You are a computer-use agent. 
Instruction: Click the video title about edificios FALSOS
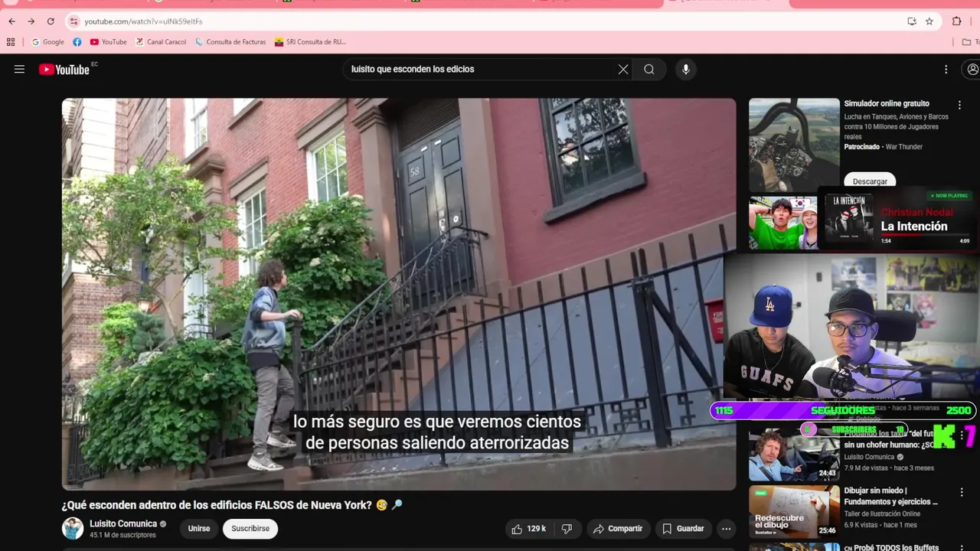232,505
